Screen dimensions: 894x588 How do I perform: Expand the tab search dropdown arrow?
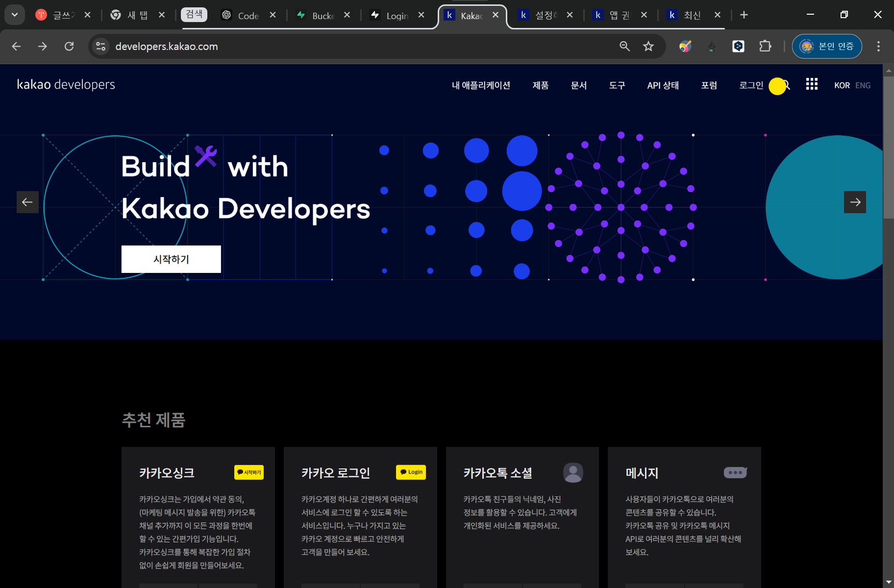point(15,15)
